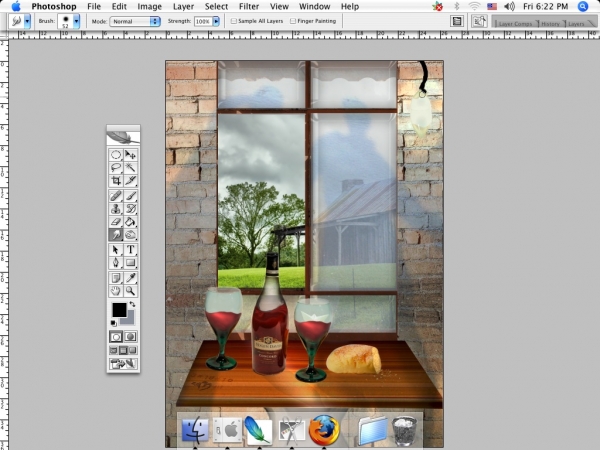Screen dimensions: 600x450
Task: Open the Help menu
Action: [x=350, y=7]
